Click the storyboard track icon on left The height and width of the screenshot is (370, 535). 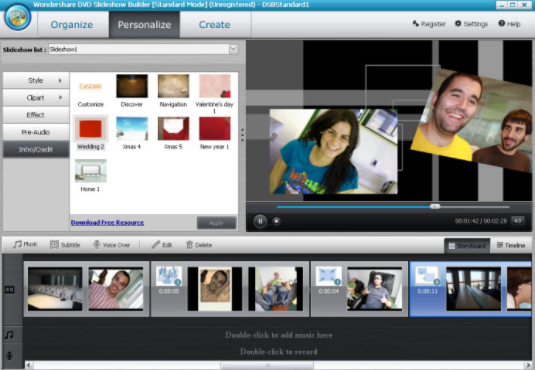(10, 290)
